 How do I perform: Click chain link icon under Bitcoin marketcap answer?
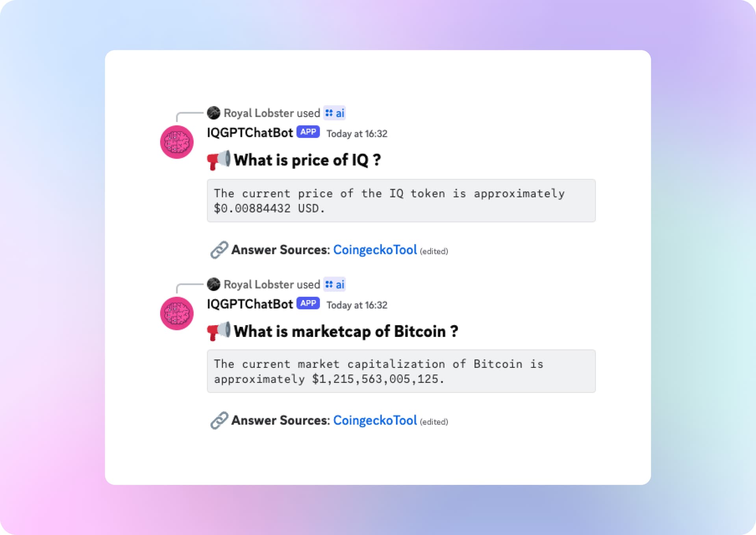coord(219,420)
